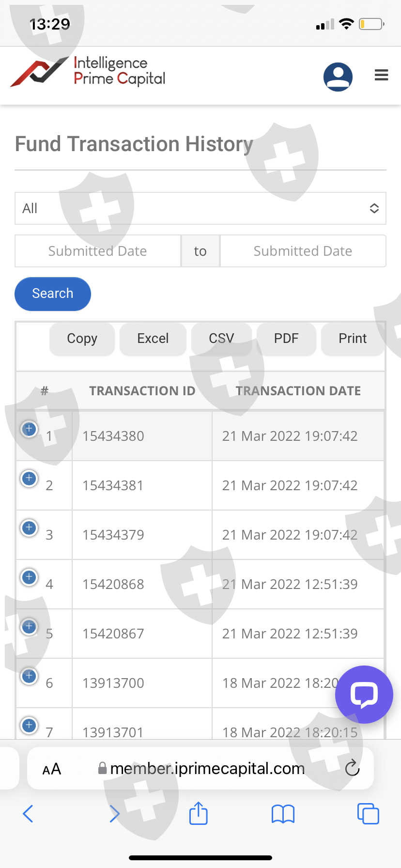Expand row for transaction 15434379
401x868 pixels.
pos(29,527)
